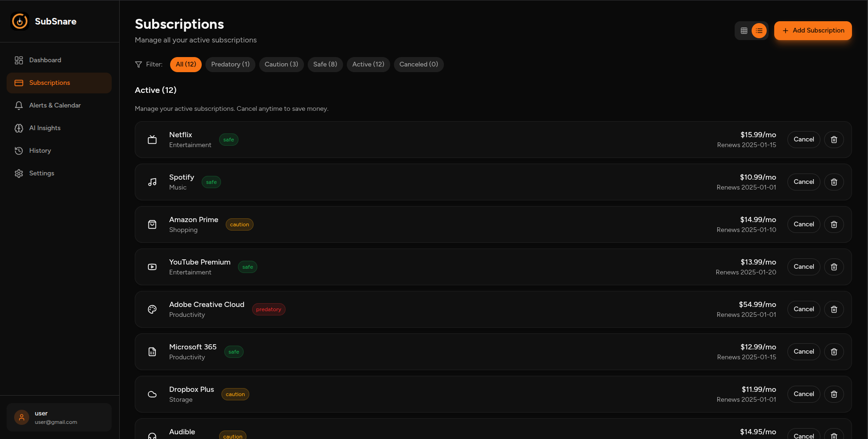Delete Netflix with trash icon
Screen dimensions: 868x439
[834, 140]
